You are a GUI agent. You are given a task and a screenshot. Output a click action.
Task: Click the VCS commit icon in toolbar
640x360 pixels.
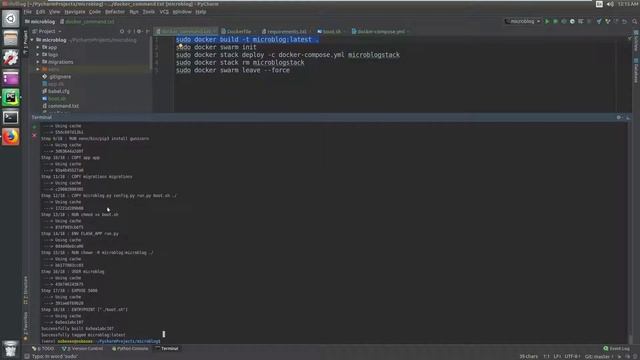pyautogui.click(x=608, y=21)
